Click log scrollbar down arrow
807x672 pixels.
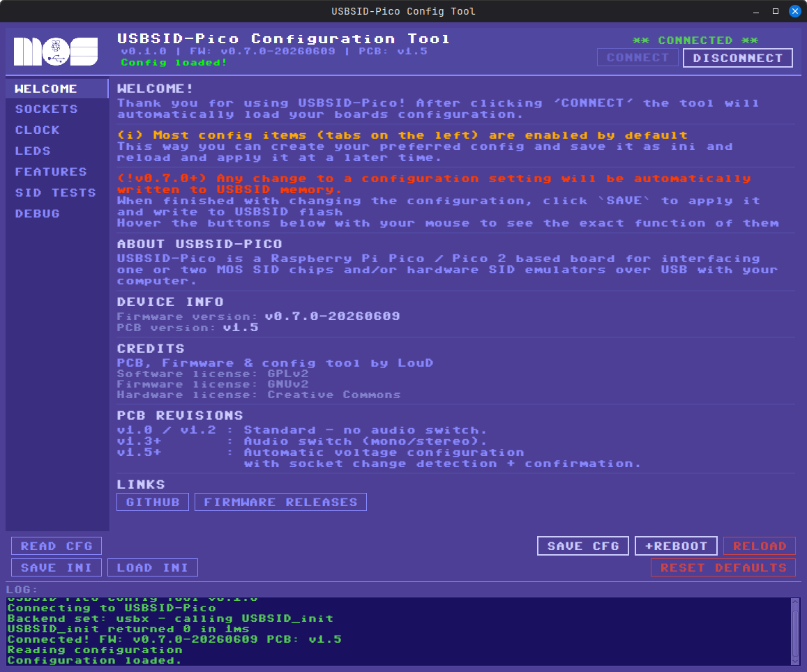click(795, 661)
